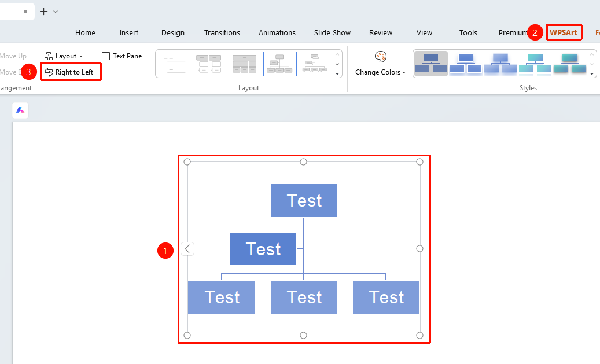
Task: Go to the Design tab
Action: coord(173,33)
